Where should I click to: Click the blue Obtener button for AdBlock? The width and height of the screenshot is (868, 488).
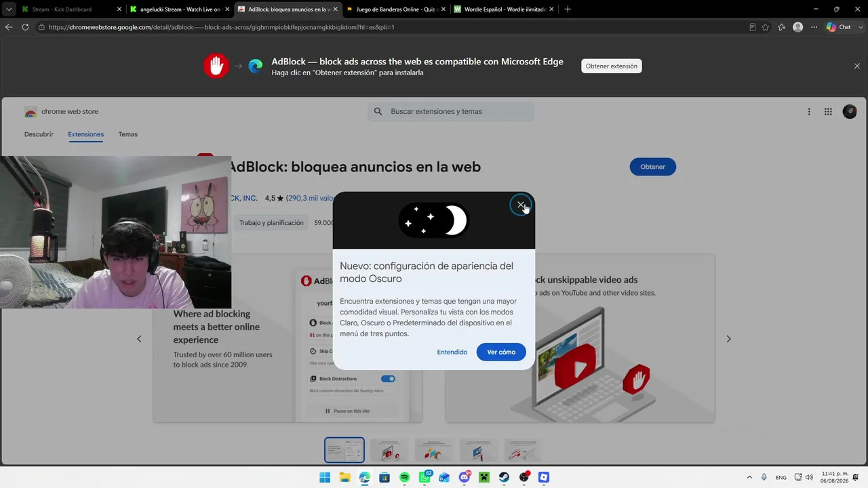(x=652, y=167)
